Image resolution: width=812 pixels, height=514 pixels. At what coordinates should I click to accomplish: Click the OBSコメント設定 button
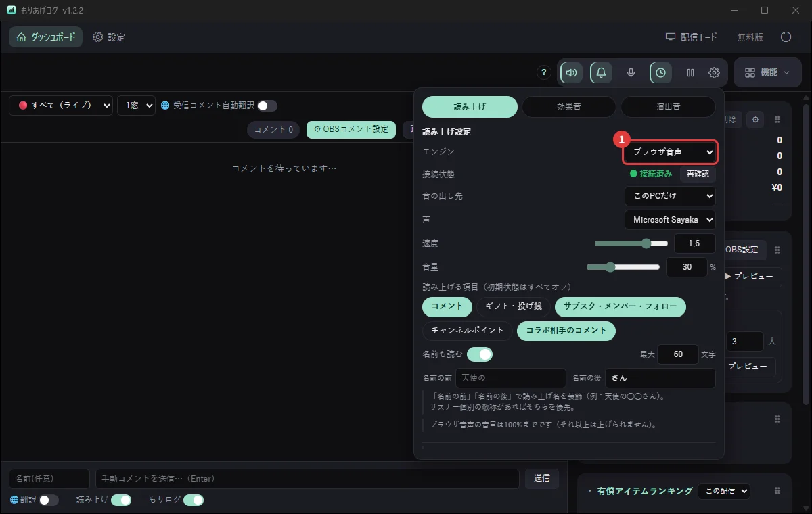[x=351, y=129]
